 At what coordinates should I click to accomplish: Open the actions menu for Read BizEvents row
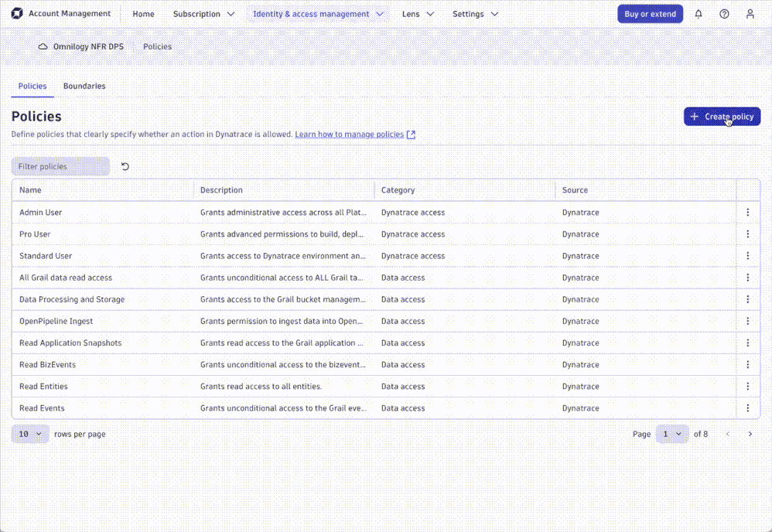(747, 364)
